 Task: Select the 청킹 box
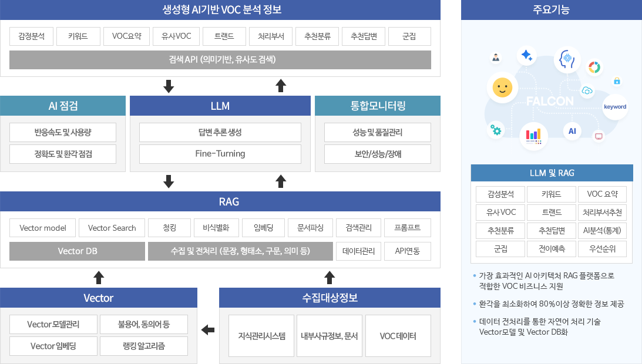(x=170, y=228)
